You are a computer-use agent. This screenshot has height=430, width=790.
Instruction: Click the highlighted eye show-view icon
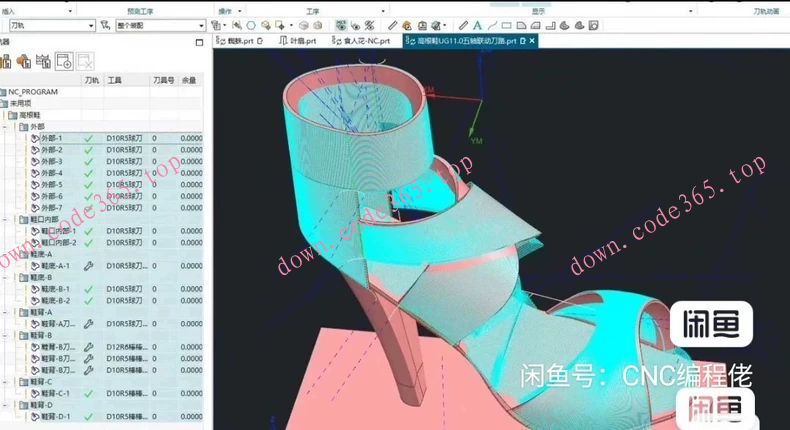[341, 25]
